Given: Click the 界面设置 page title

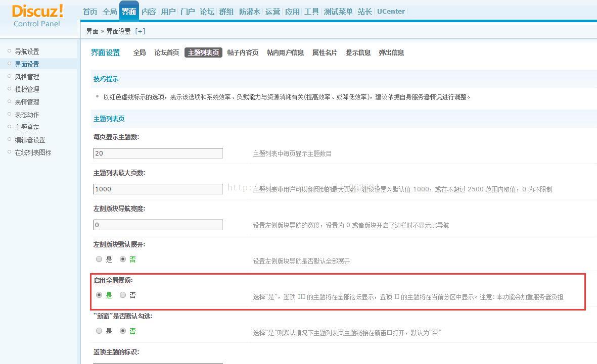Looking at the screenshot, I should tap(106, 53).
